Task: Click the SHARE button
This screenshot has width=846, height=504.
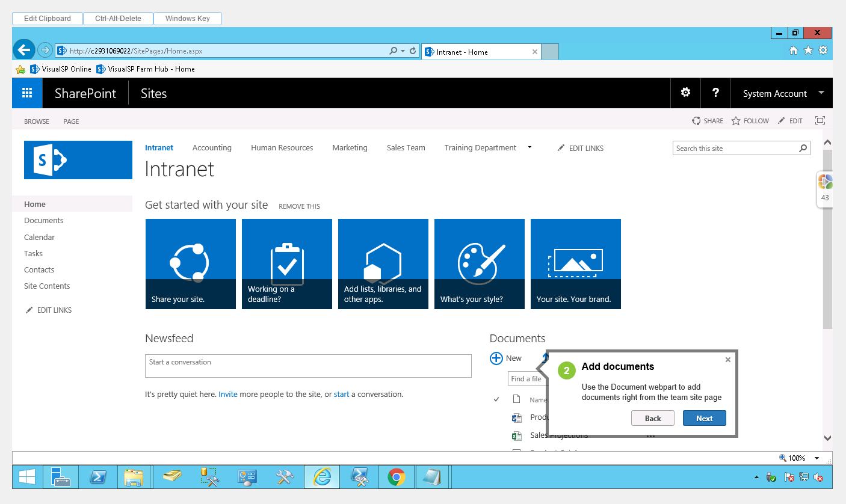Action: (x=708, y=121)
